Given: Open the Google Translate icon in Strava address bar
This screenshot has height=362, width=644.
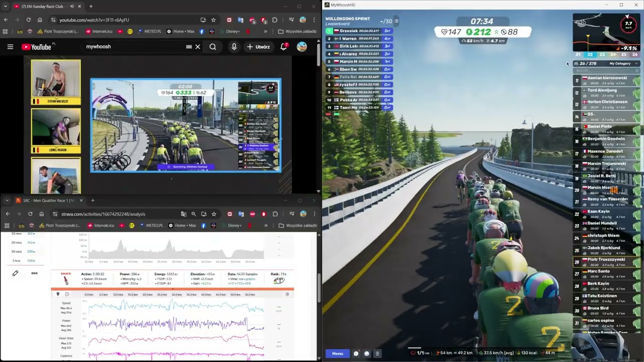Looking at the screenshot, I should click(x=184, y=214).
